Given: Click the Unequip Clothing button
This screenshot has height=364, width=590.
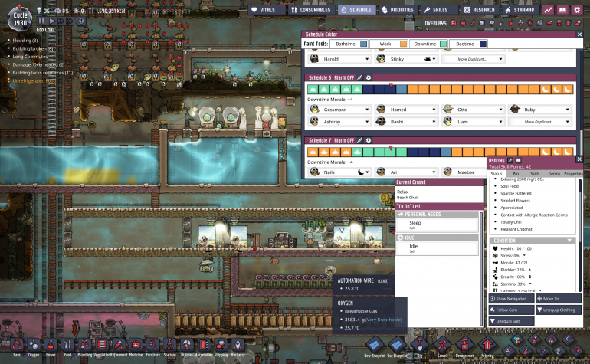Looking at the screenshot, I should (559, 310).
